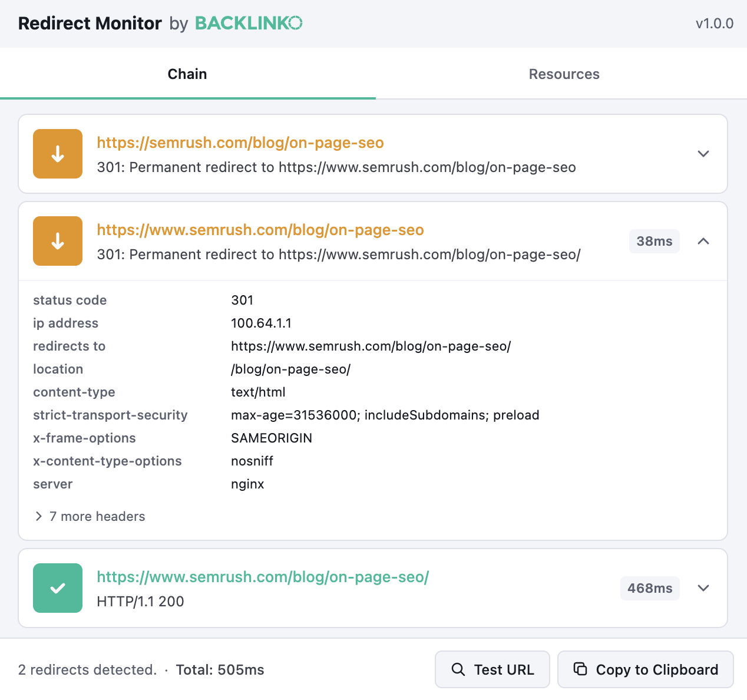The height and width of the screenshot is (700, 747).
Task: Click the version label v1.0.0
Action: click(x=715, y=24)
